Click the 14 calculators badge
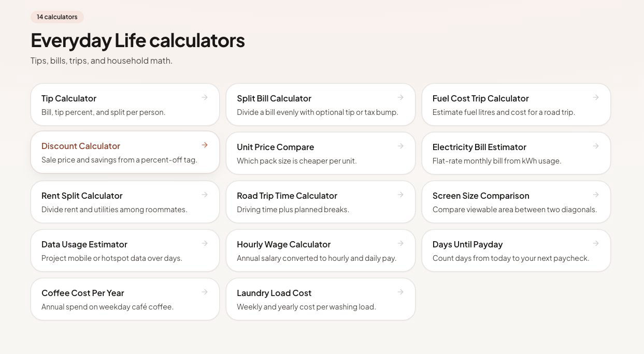This screenshot has height=354, width=644. (x=57, y=17)
